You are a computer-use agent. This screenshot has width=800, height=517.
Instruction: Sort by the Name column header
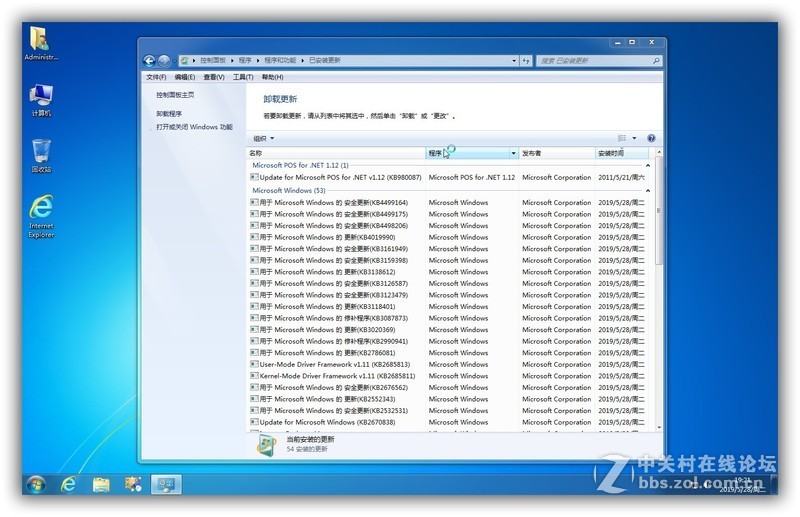336,153
